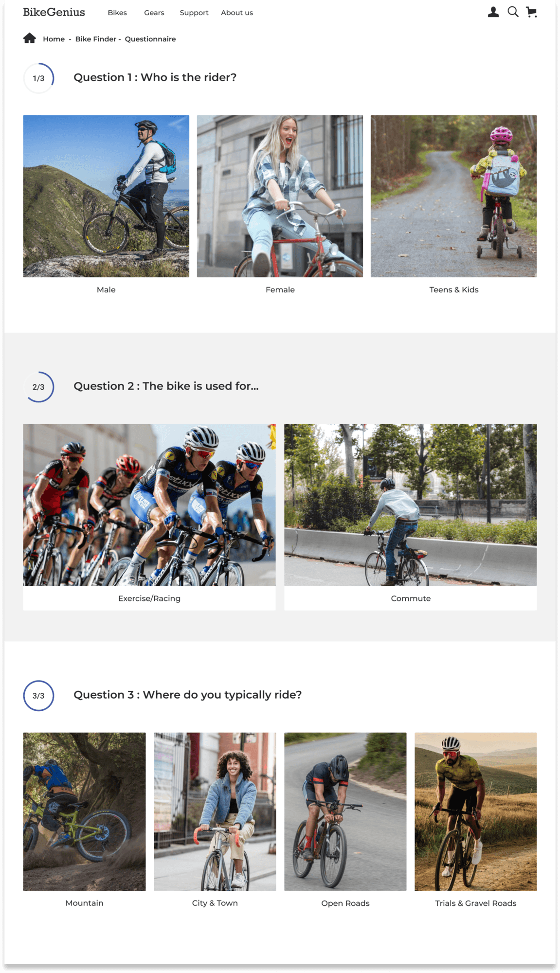Open the Bikes menu
The image size is (560, 973).
(117, 13)
